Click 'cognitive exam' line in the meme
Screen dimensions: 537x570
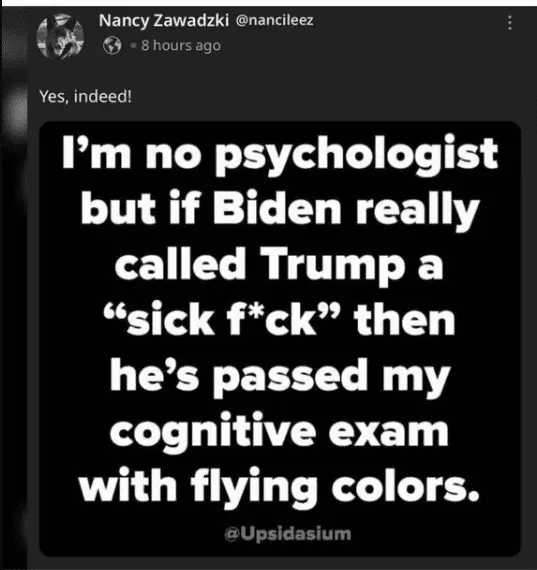click(279, 432)
